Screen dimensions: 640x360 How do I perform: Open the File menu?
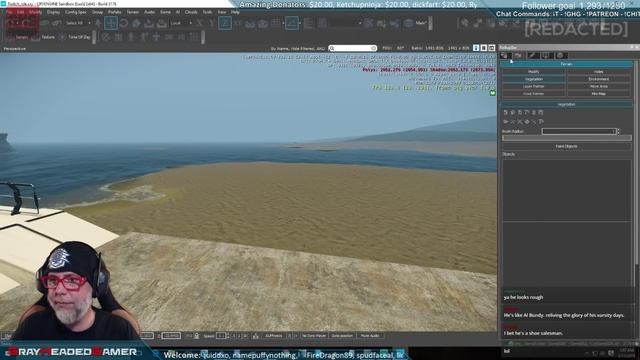click(x=9, y=12)
